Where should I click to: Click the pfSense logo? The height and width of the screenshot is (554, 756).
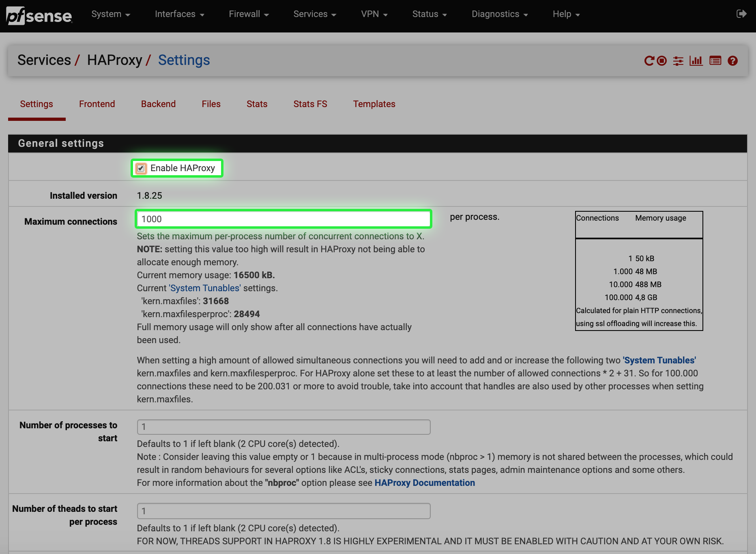coord(39,15)
